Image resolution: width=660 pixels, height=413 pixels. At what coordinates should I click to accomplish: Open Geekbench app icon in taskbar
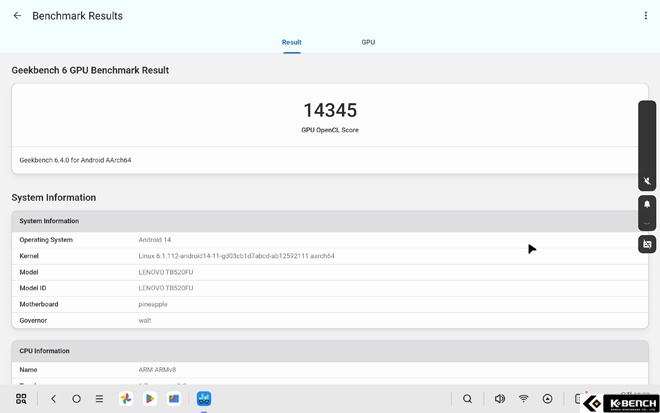pyautogui.click(x=204, y=399)
